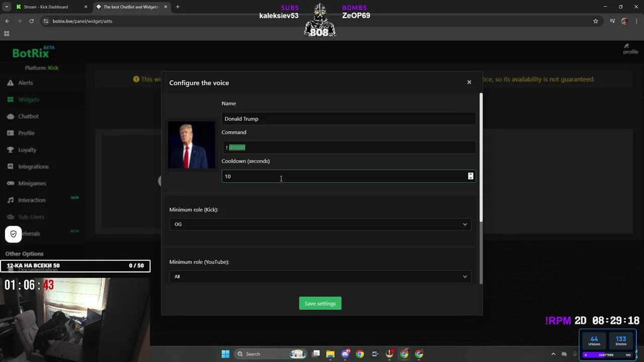Click the shield badge over the sidebar

click(14, 234)
